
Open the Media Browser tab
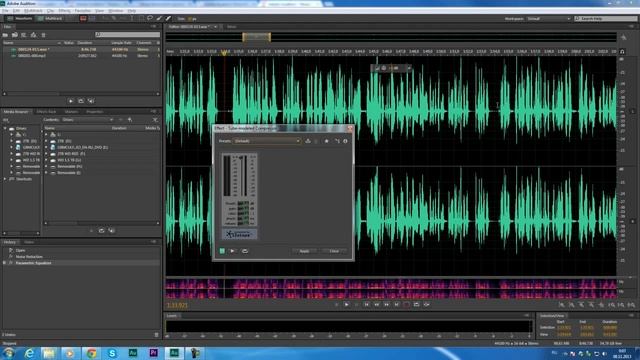[x=16, y=112]
